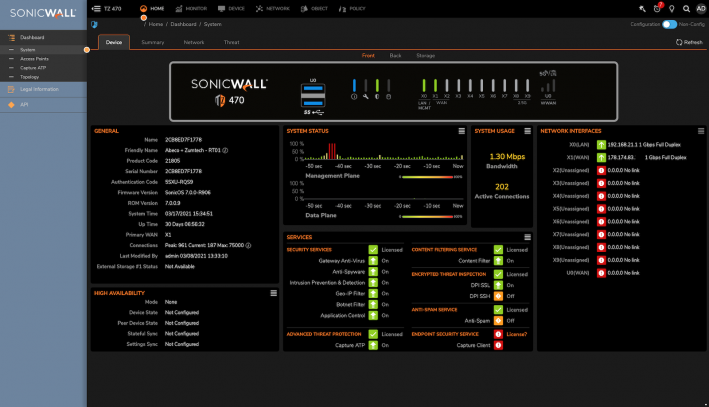Open High Availability panel menu
Screen dimensions: 709x407
[x=274, y=293]
